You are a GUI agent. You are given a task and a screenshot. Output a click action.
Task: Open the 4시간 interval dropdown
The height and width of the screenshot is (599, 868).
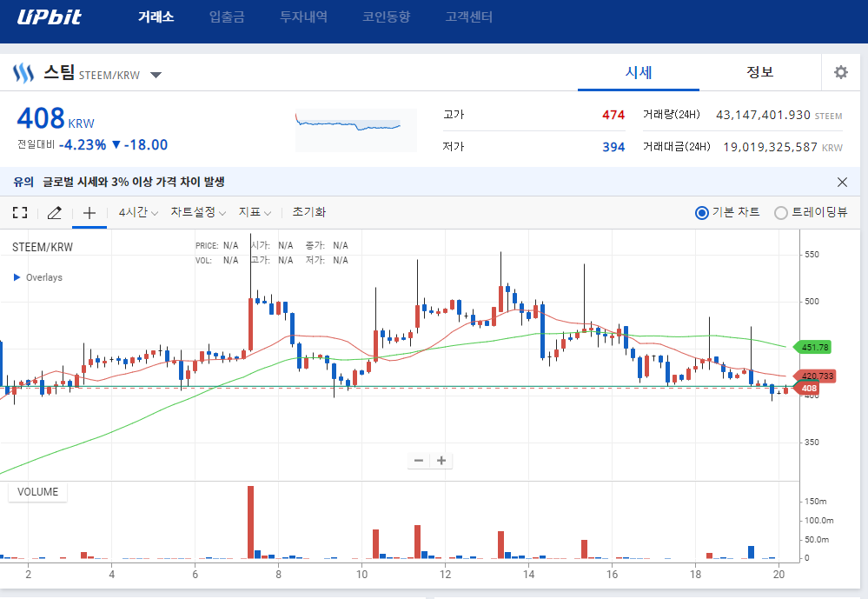tap(138, 212)
